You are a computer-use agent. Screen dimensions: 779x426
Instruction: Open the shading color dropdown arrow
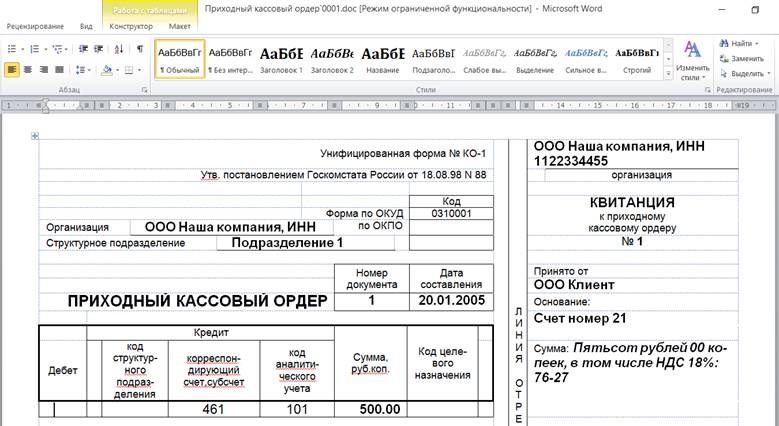(x=118, y=70)
